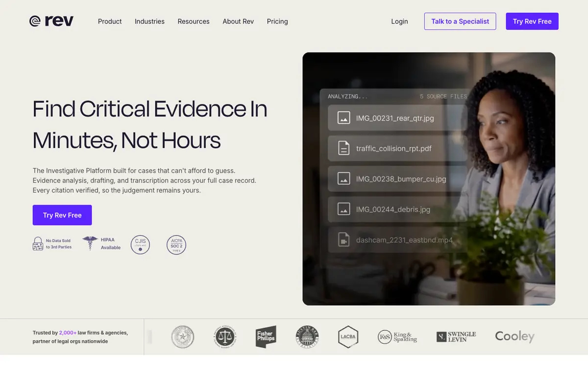Click the 5 SOURCE FILES label
This screenshot has height=368, width=588.
[x=443, y=97]
